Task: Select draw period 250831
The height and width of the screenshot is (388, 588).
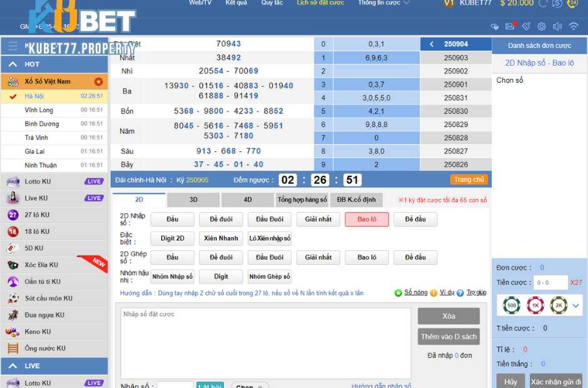Action: pyautogui.click(x=455, y=98)
